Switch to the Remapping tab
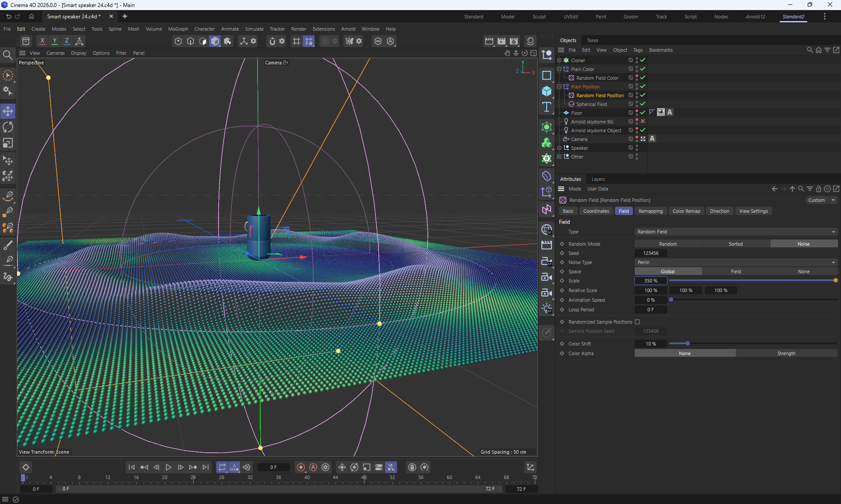 pyautogui.click(x=650, y=211)
